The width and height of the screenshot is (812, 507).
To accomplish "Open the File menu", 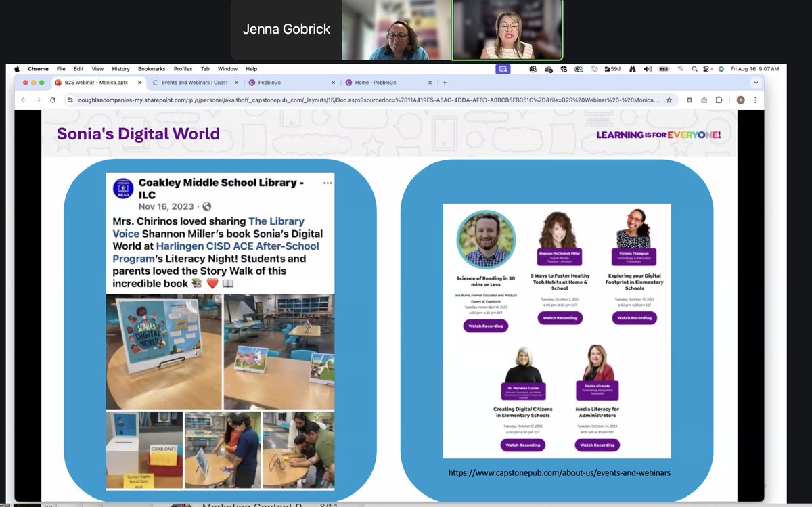I will [x=61, y=69].
